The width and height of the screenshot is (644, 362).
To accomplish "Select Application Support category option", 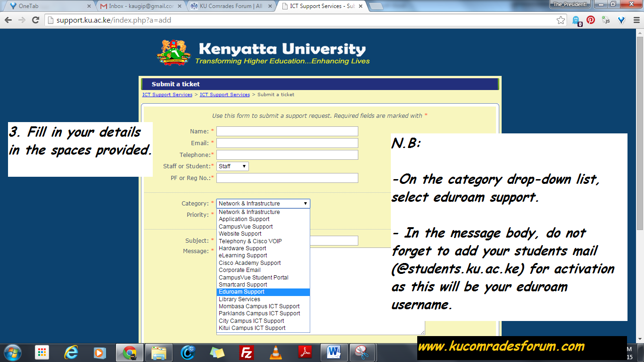I will [x=263, y=219].
